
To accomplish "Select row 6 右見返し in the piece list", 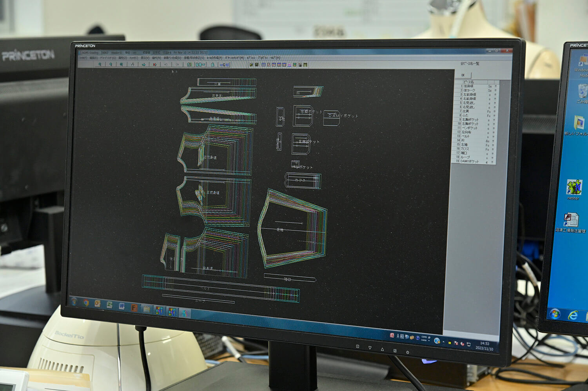I will click(x=476, y=107).
